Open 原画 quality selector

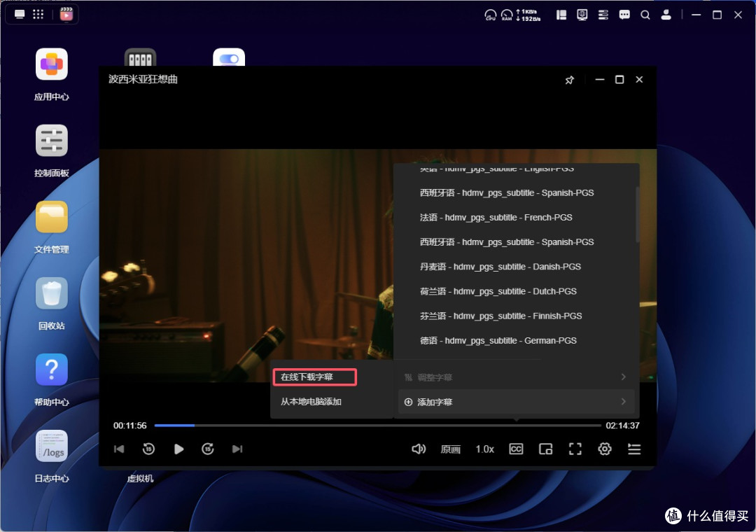click(x=450, y=449)
